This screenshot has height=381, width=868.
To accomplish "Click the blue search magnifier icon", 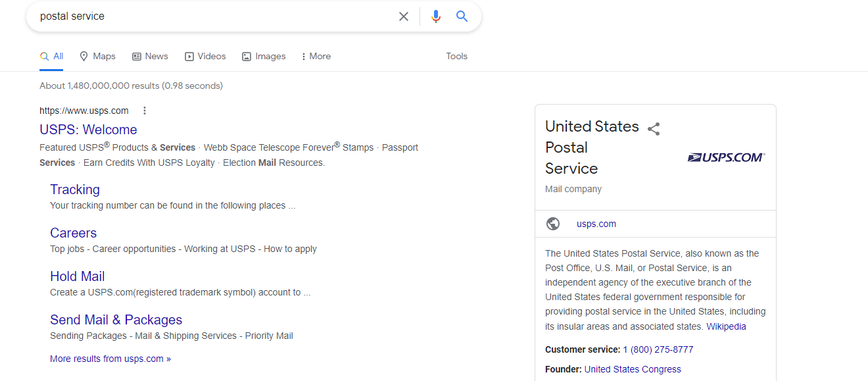I will [462, 16].
